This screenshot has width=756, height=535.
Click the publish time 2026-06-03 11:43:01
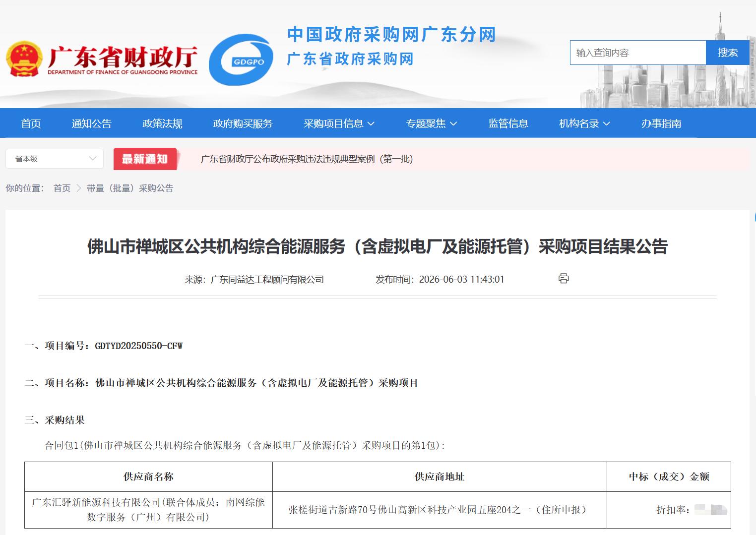pos(461,280)
